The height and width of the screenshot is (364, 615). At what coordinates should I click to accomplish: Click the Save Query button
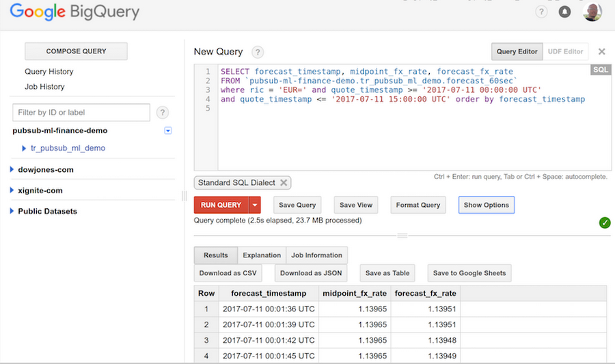pyautogui.click(x=297, y=205)
